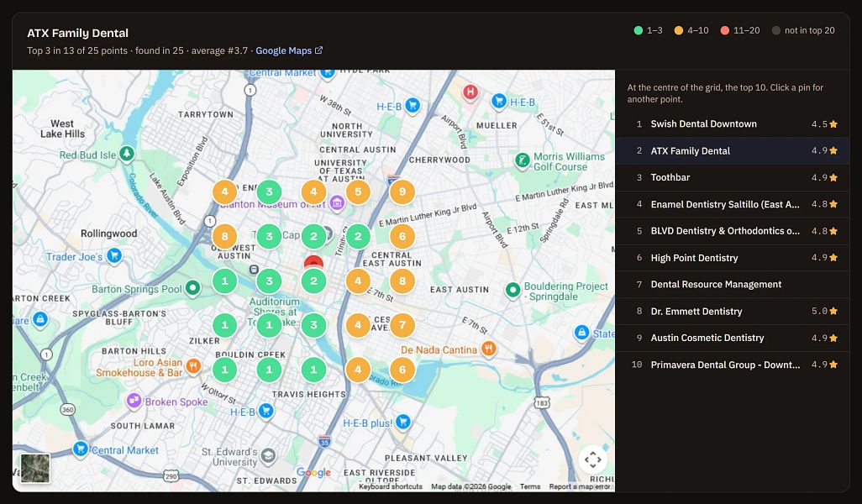862x504 pixels.
Task: Select the orange grid pin numbered 7
Action: pyautogui.click(x=402, y=325)
